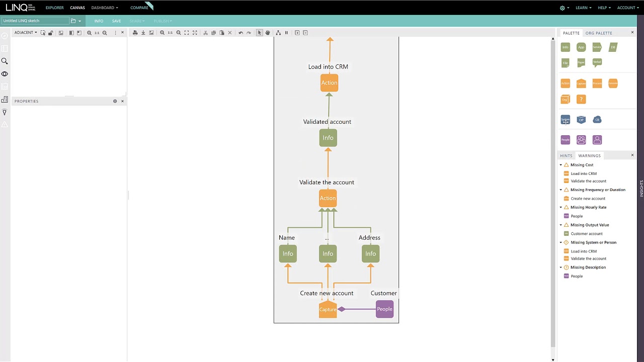The width and height of the screenshot is (644, 362).
Task: Click the hierarchy auto-layout icon
Action: [278, 33]
